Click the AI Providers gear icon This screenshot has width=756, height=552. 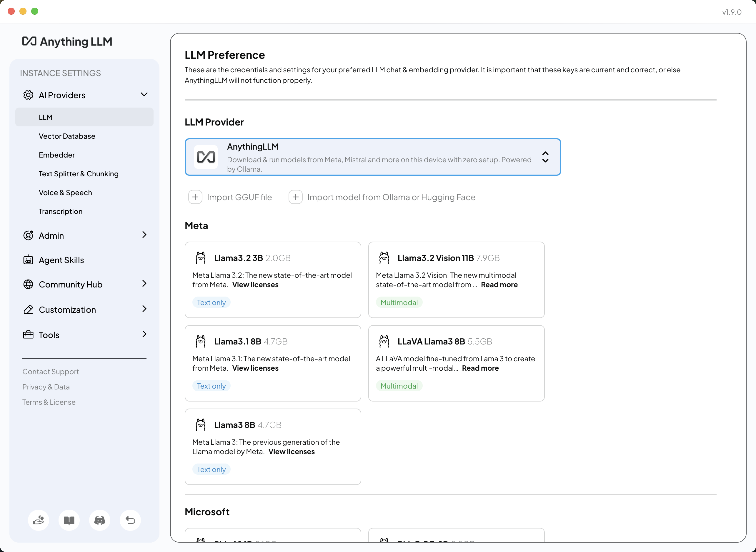[28, 95]
